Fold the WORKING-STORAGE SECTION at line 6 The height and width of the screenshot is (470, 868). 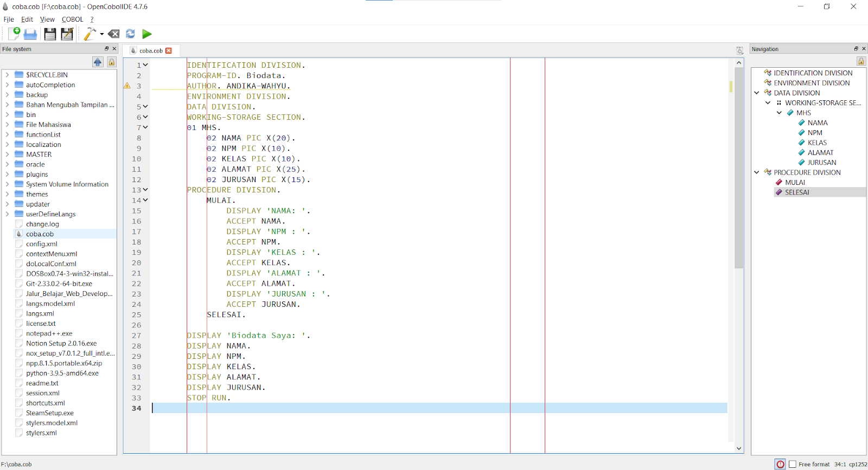[x=145, y=117]
